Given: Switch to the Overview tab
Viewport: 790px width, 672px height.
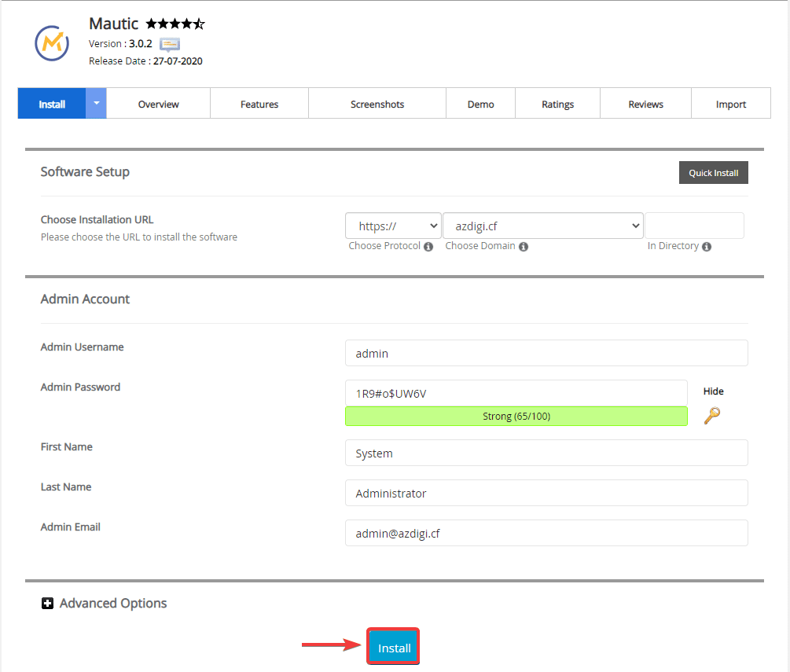Looking at the screenshot, I should click(x=158, y=104).
